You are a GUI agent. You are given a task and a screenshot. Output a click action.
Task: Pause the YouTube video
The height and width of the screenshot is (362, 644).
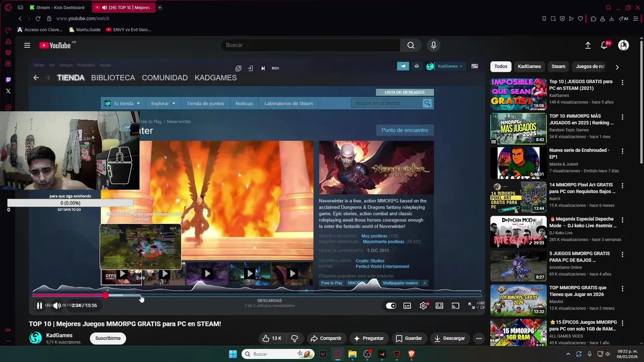point(39,306)
